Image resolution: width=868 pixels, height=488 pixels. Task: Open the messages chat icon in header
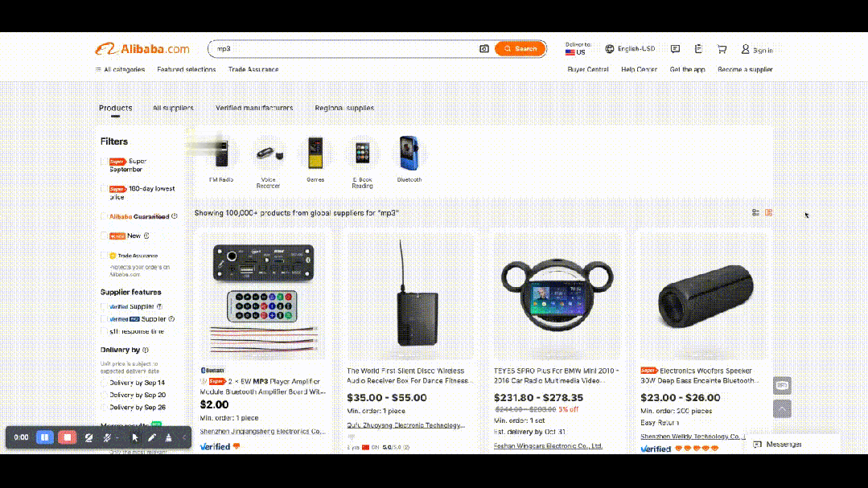(675, 49)
